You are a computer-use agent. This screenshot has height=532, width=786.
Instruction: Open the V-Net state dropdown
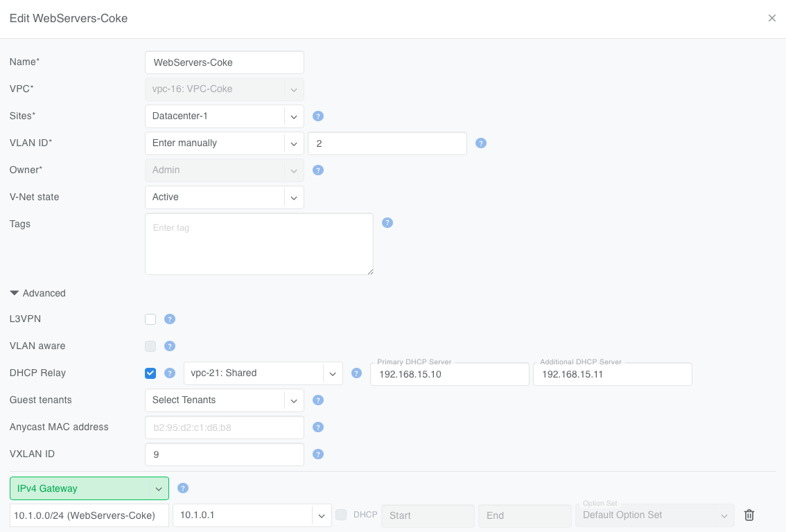224,197
